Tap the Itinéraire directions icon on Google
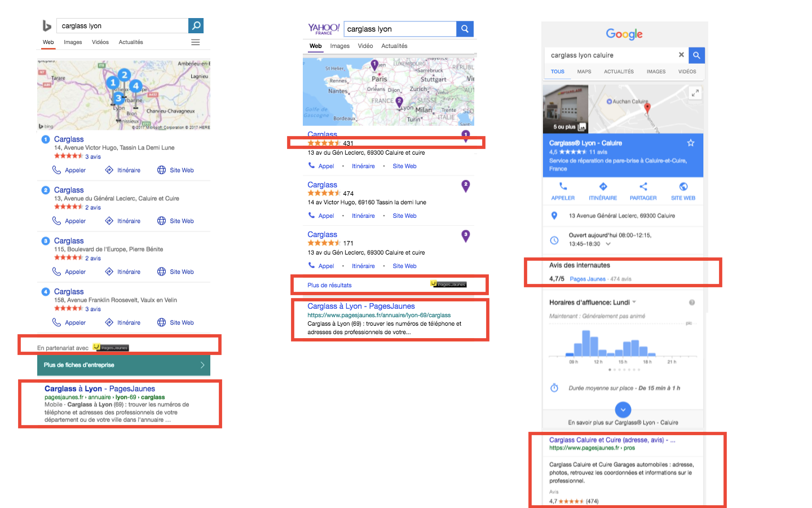This screenshot has height=508, width=812. (603, 187)
